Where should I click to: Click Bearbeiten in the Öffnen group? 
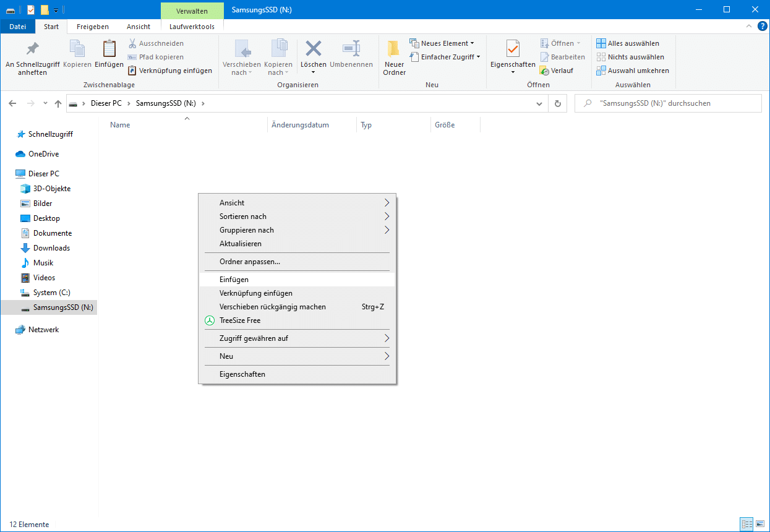tap(562, 57)
